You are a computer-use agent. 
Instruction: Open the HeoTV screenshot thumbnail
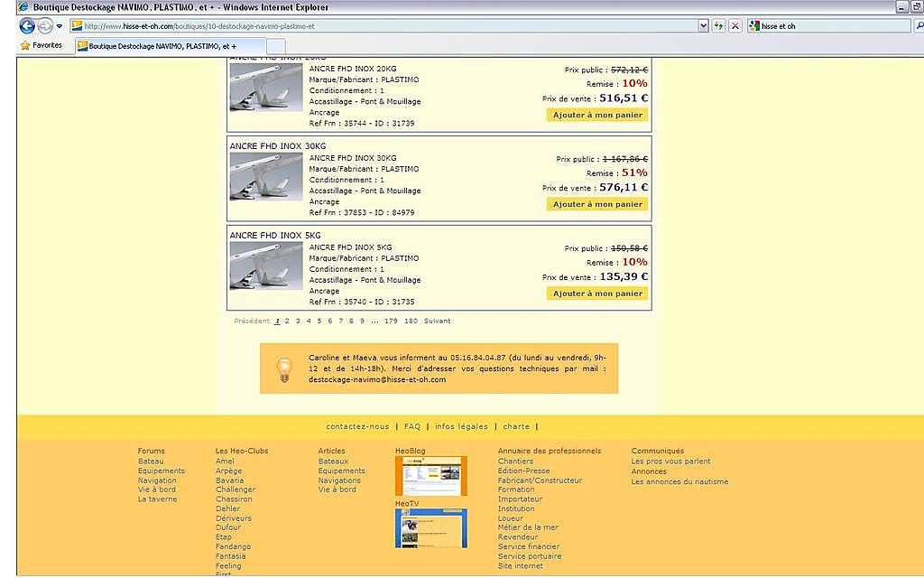pyautogui.click(x=430, y=528)
